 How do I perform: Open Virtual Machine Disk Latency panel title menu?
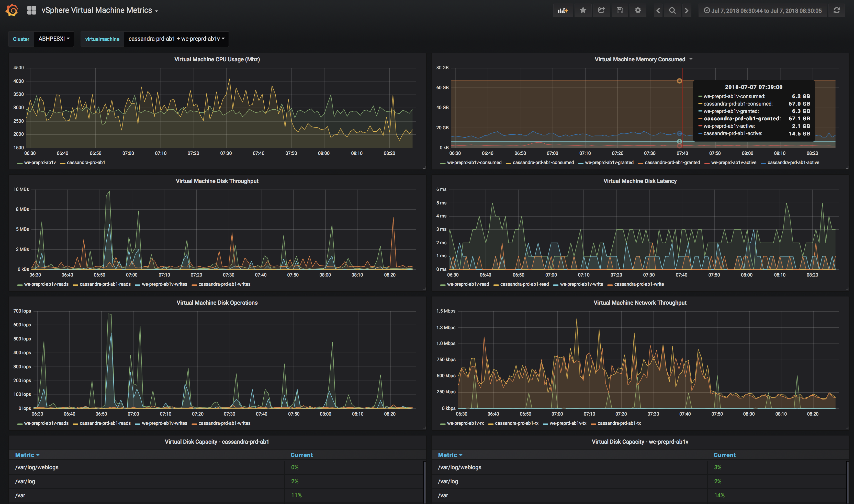[640, 181]
